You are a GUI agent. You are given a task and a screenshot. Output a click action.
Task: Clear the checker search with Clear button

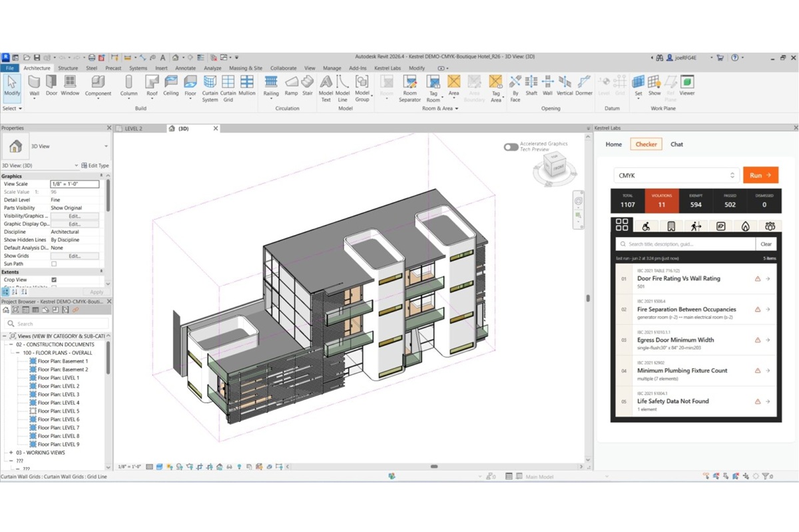(x=766, y=244)
